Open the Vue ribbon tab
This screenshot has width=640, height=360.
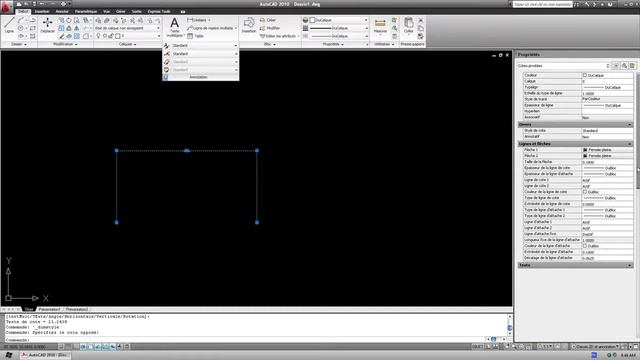point(107,11)
